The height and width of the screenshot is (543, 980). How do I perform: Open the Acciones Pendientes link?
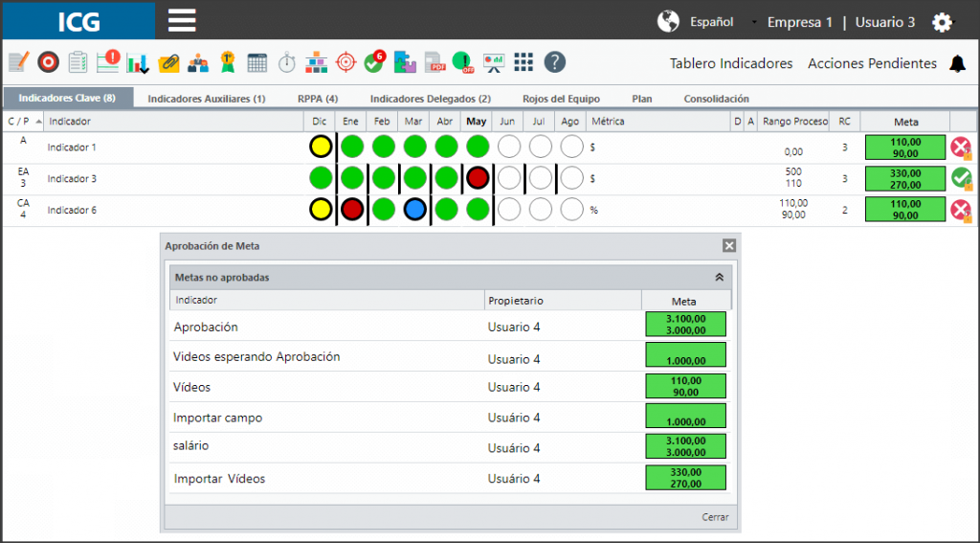[872, 63]
